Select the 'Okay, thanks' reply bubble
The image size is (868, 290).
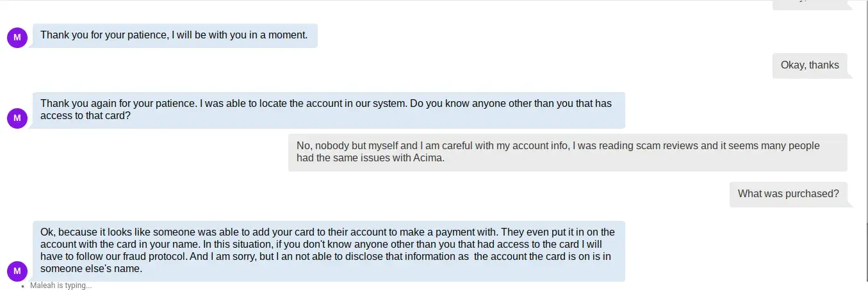point(810,65)
